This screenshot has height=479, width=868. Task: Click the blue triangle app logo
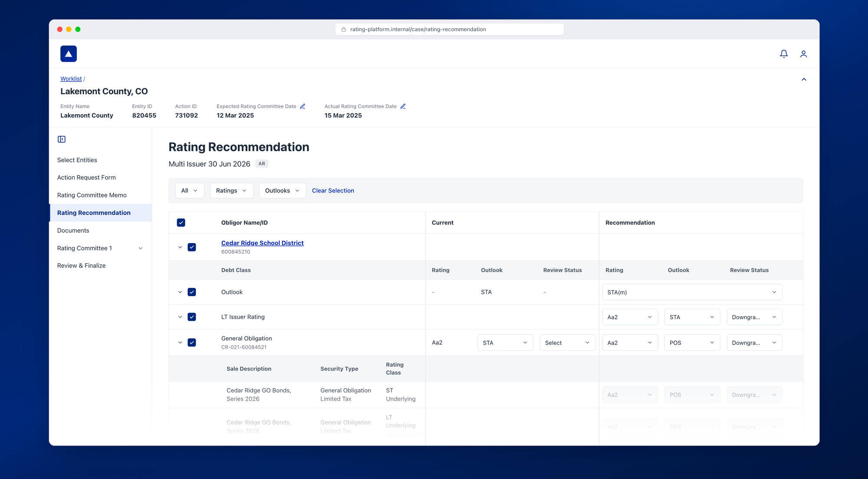[69, 54]
